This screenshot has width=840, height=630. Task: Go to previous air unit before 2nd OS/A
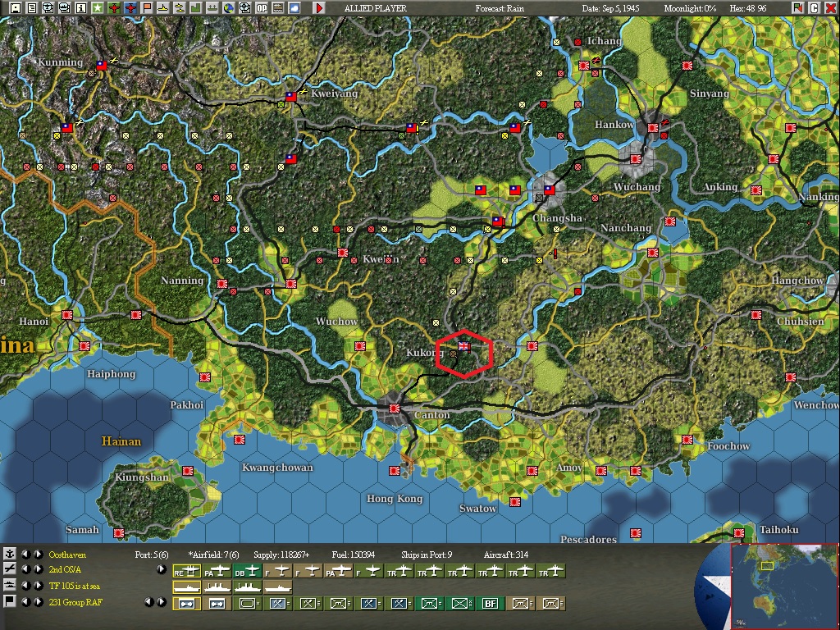pos(25,569)
